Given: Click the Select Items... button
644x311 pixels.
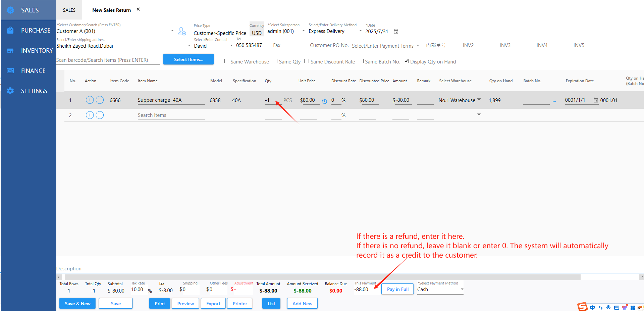Looking at the screenshot, I should click(188, 59).
